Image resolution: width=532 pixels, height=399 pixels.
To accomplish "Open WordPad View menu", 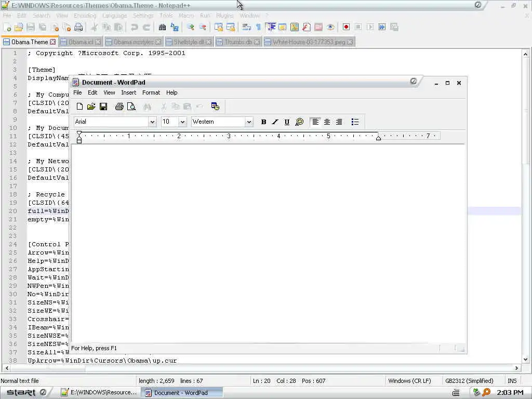I will [109, 92].
